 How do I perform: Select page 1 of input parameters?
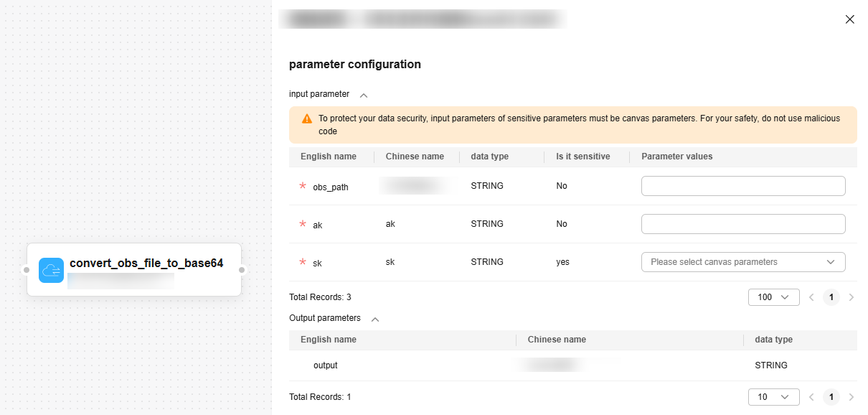pyautogui.click(x=831, y=297)
